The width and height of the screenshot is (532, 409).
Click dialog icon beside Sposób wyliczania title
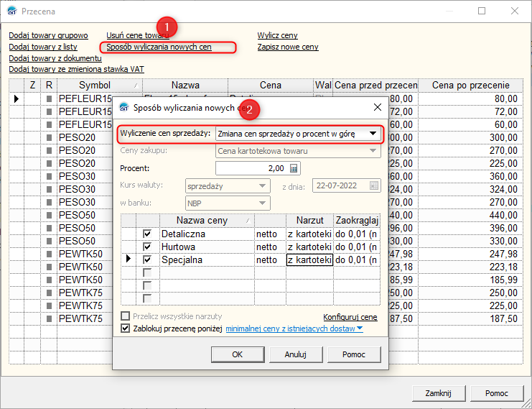click(124, 107)
